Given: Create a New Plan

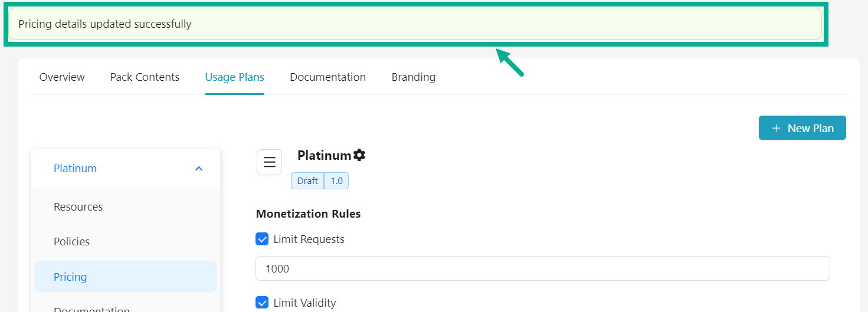Looking at the screenshot, I should coord(802,128).
